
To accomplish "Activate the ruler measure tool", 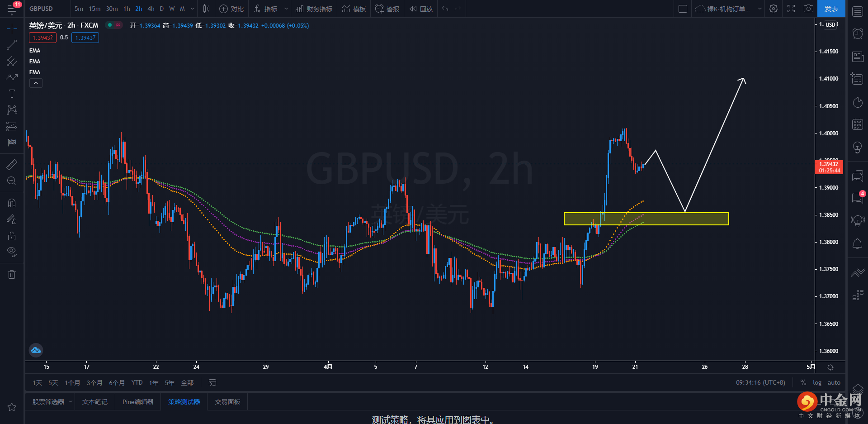I will coord(12,164).
